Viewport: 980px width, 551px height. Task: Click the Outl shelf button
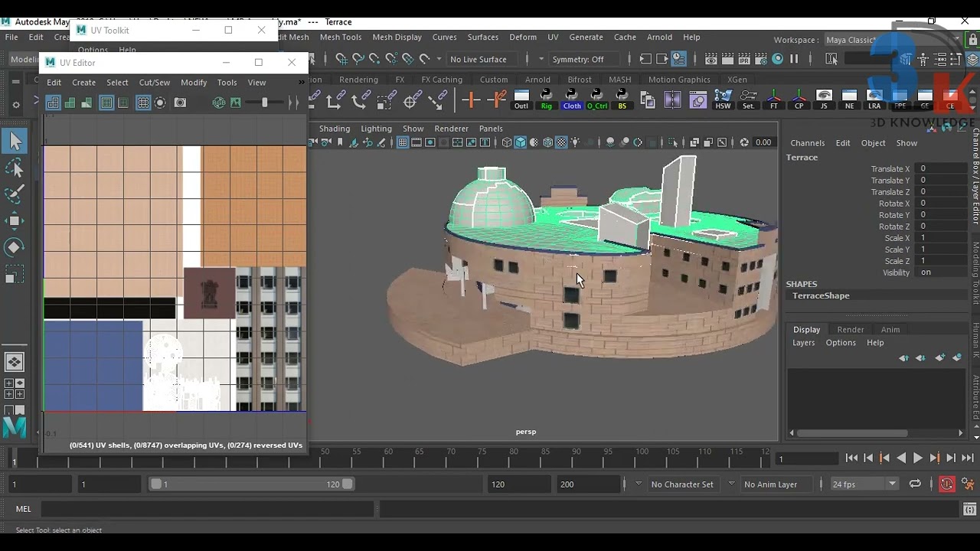coord(521,99)
